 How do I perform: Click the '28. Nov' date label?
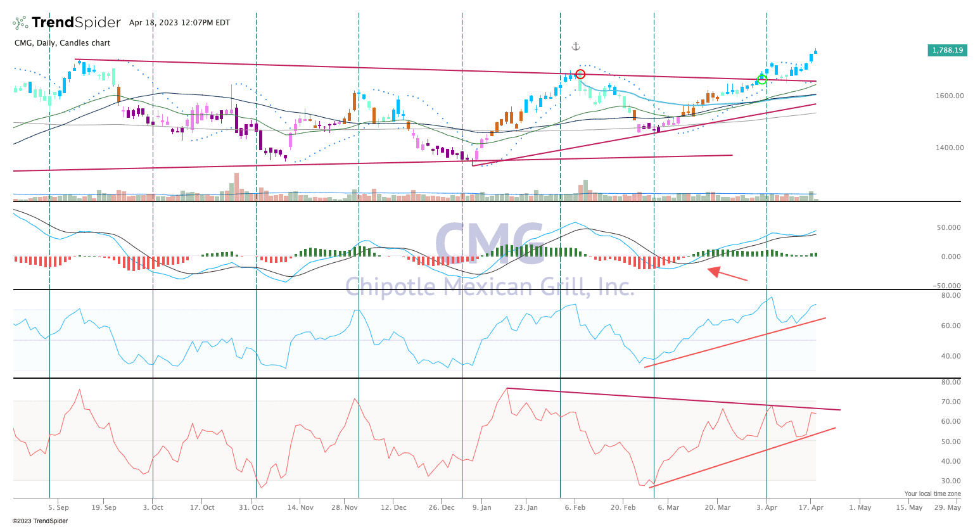coord(345,507)
